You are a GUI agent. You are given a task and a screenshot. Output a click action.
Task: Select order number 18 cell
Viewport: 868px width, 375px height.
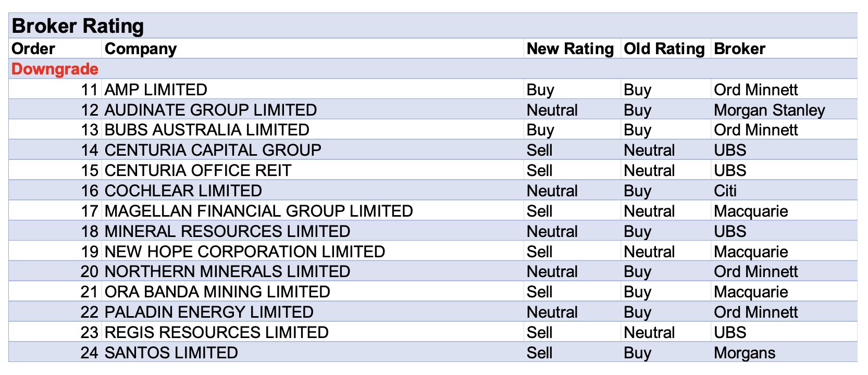tap(89, 231)
